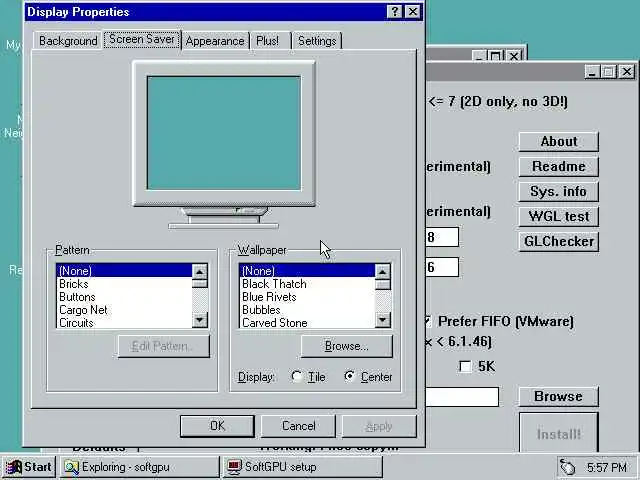Screen dimensions: 640x480
Task: Open the Screen Saver tab
Action: [142, 39]
